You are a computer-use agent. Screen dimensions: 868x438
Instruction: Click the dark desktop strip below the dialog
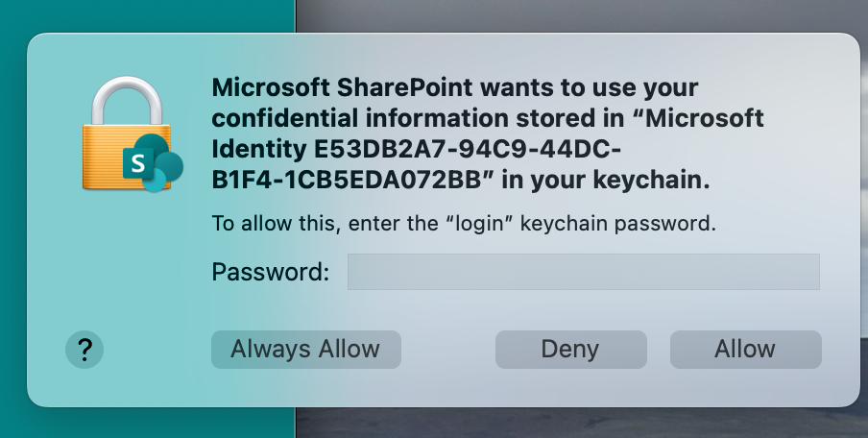point(576,423)
